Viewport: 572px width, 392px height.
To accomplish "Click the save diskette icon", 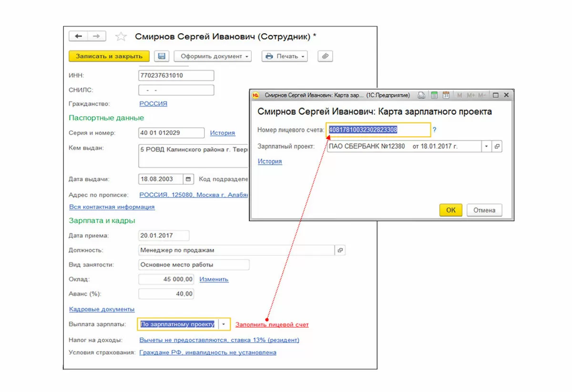I will [x=162, y=56].
